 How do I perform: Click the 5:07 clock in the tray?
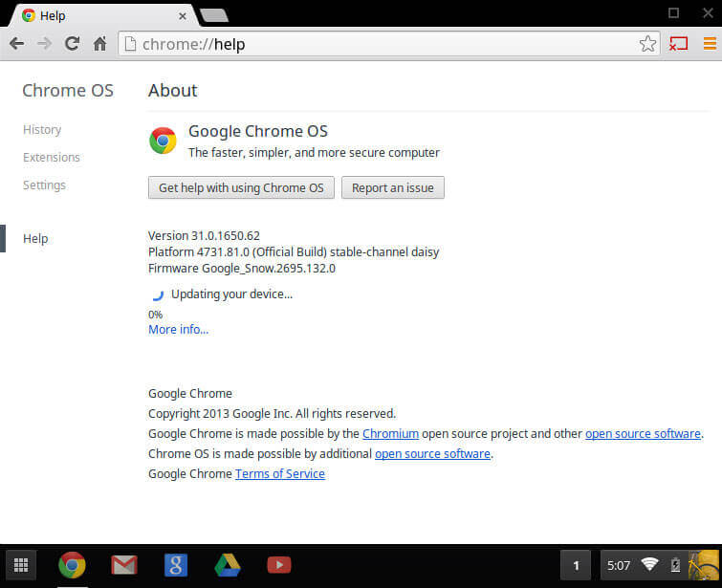618,565
